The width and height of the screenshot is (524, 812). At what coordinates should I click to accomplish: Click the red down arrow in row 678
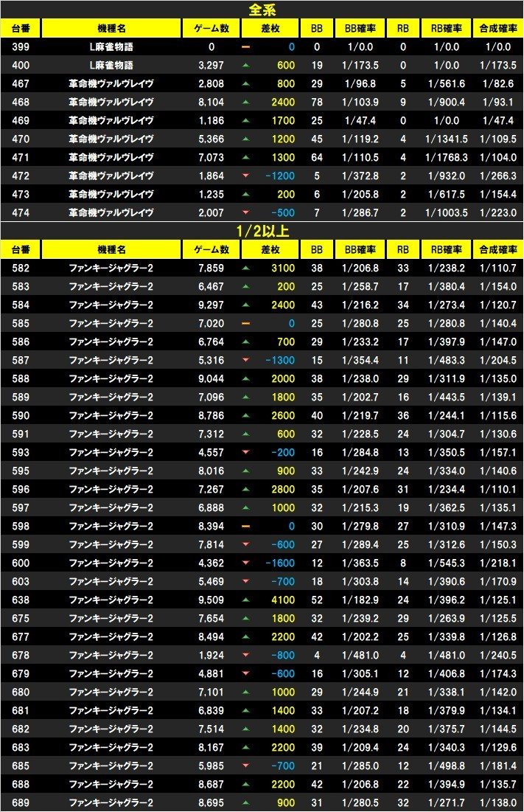click(245, 656)
